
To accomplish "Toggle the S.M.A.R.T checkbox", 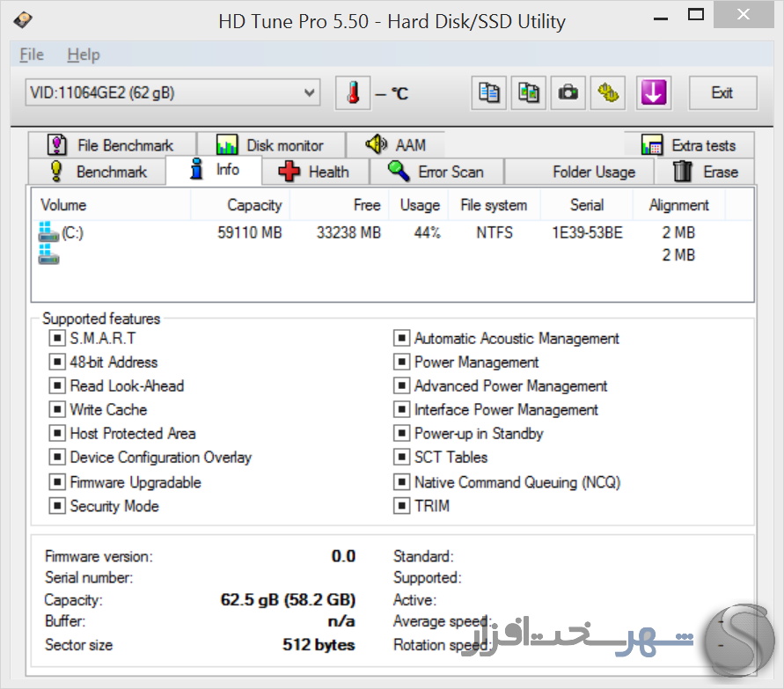I will [57, 338].
